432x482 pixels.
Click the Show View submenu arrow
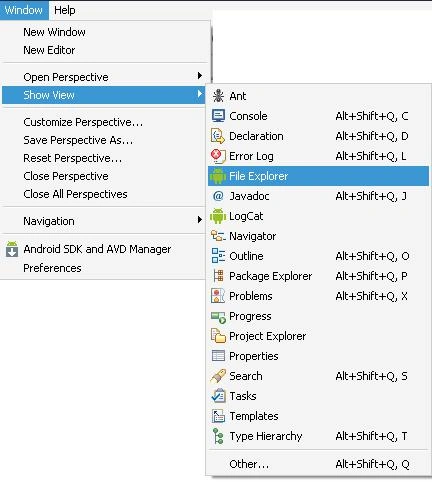point(199,94)
